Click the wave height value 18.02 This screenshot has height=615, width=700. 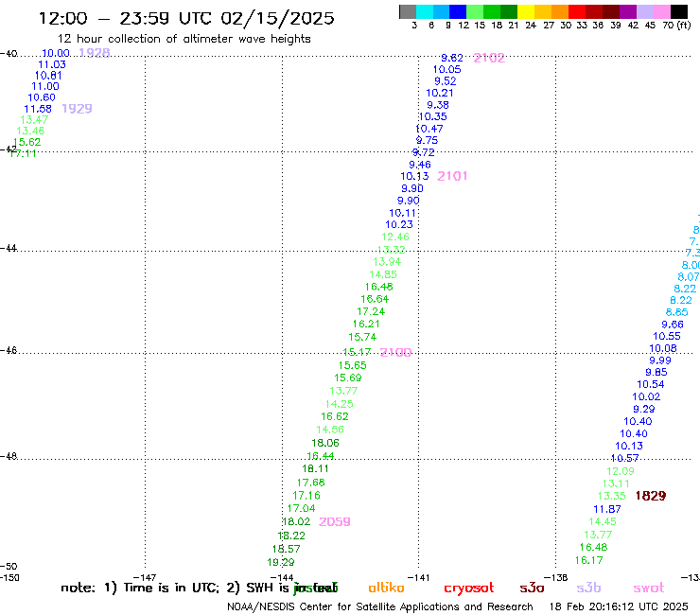point(296,521)
